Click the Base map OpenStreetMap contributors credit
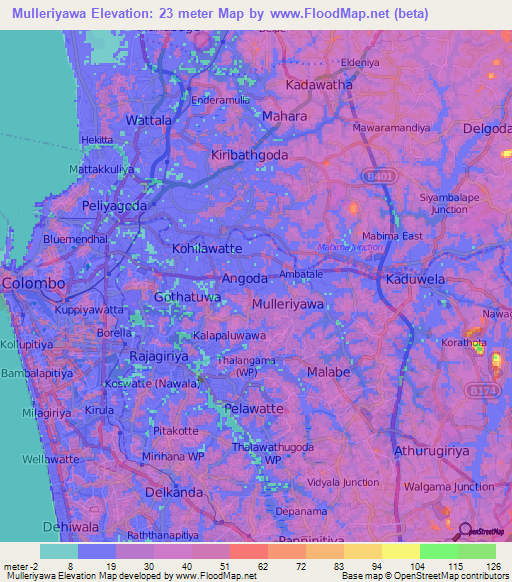512x582 pixels. [x=425, y=576]
